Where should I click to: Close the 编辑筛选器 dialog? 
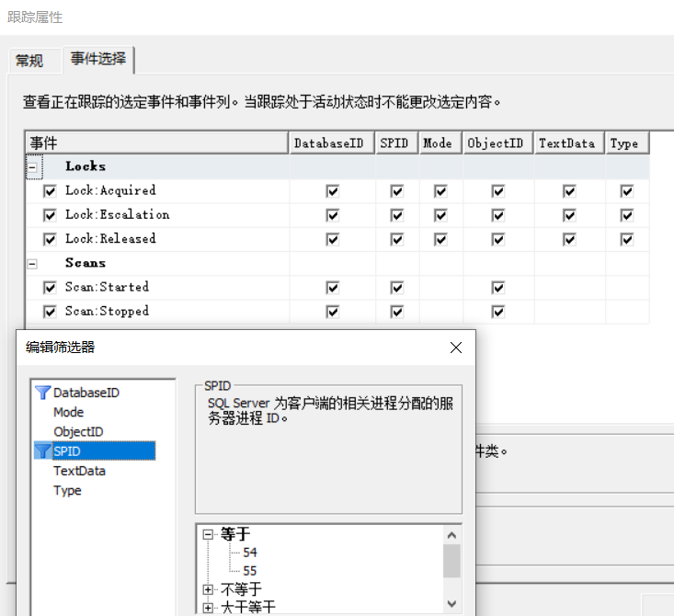(455, 348)
